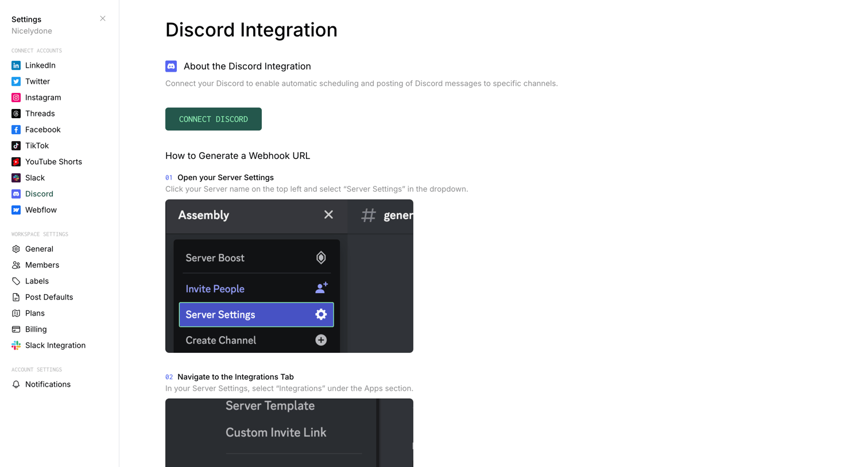Open YouTube Shorts settings
This screenshot has height=467, width=868.
tap(53, 162)
